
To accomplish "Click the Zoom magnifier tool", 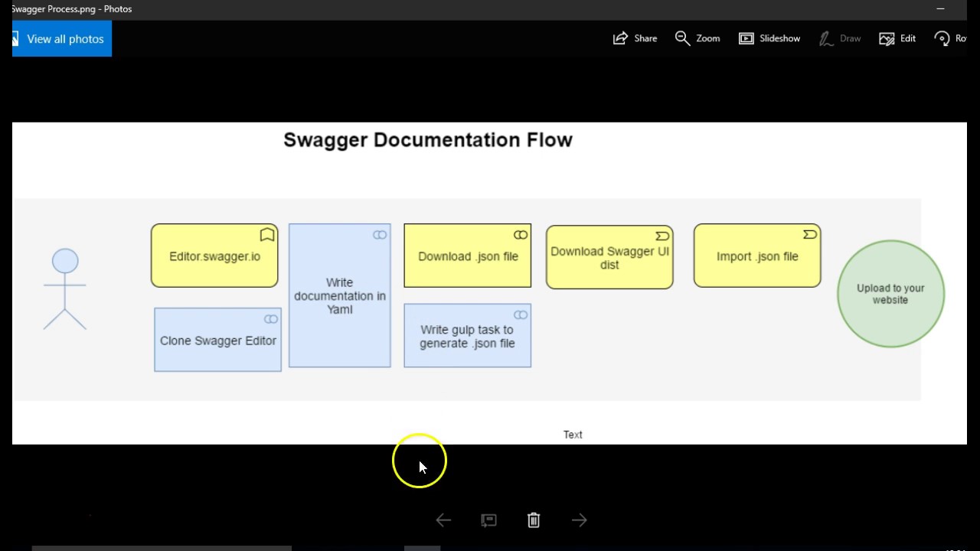I will (697, 38).
